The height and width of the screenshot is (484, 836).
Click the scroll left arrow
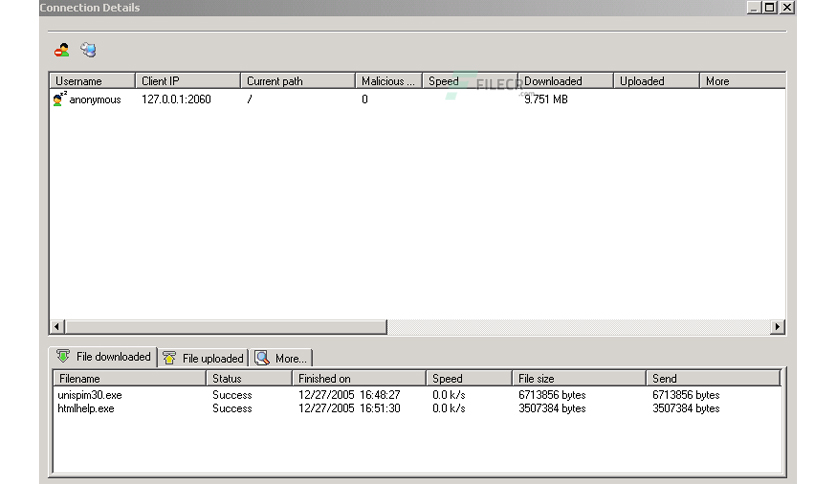pos(57,326)
